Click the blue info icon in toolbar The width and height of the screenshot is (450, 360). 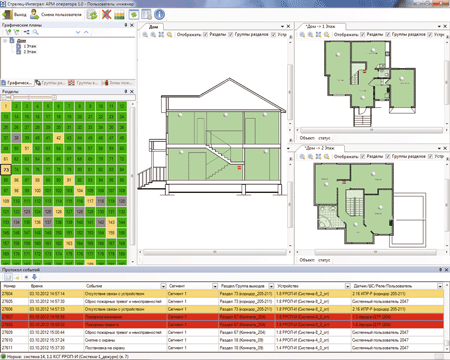point(160,14)
